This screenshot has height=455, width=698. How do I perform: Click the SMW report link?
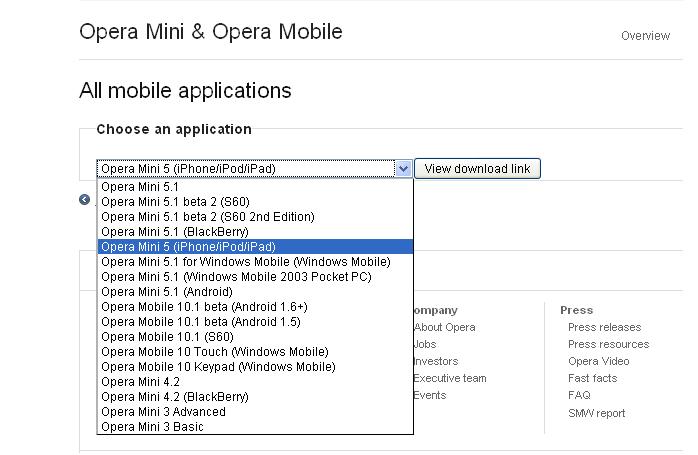pos(596,413)
